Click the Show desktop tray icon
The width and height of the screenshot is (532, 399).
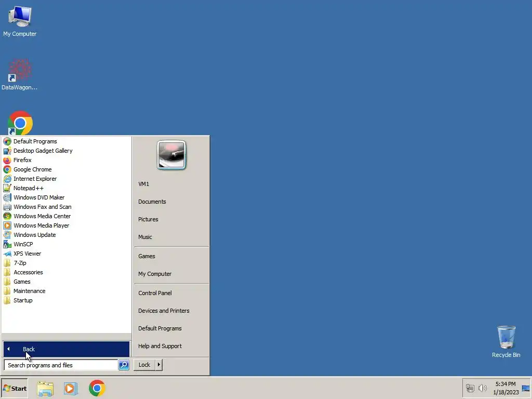(526, 388)
